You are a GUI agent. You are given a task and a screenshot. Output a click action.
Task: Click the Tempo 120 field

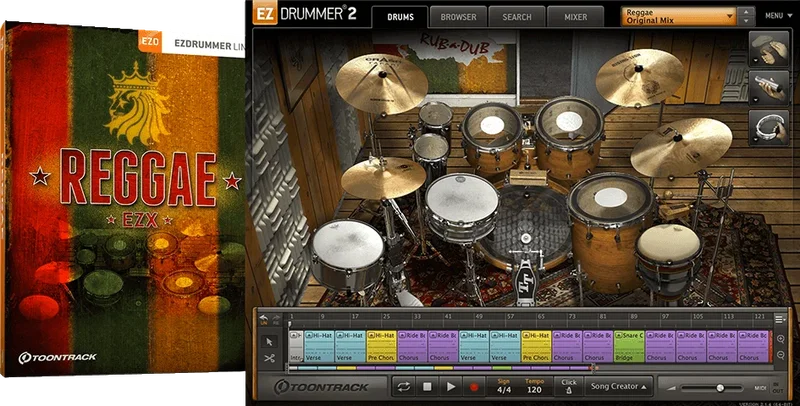pyautogui.click(x=534, y=387)
